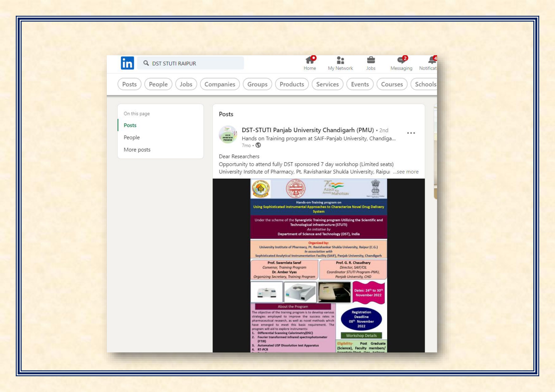Filter results by People

158,84
